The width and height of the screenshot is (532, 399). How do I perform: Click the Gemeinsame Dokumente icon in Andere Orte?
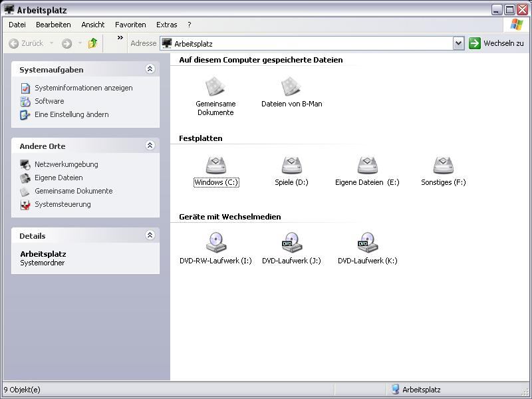[x=25, y=192]
